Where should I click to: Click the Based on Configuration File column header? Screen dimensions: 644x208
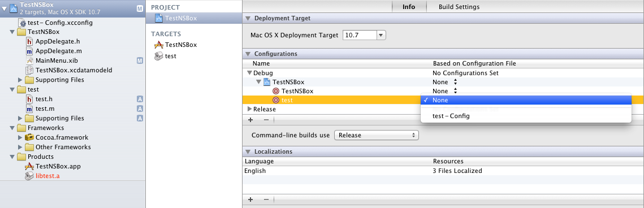474,64
